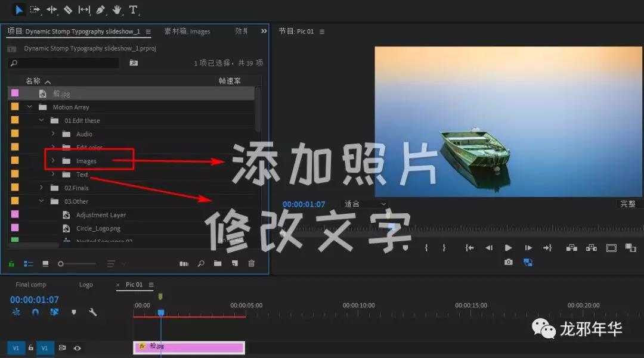Viewport: 644px width, 358px height.
Task: Close the Pic 01 timeline tab
Action: pos(118,285)
